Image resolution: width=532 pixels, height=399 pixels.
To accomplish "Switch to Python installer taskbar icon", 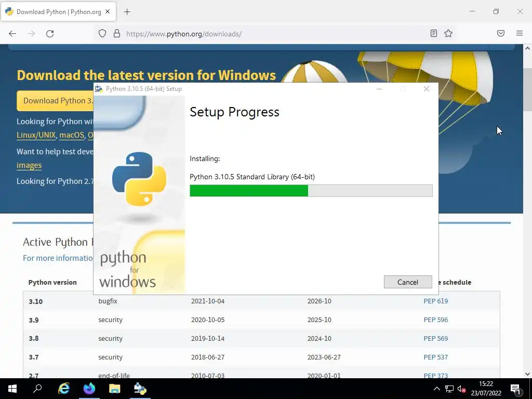I will click(x=140, y=389).
